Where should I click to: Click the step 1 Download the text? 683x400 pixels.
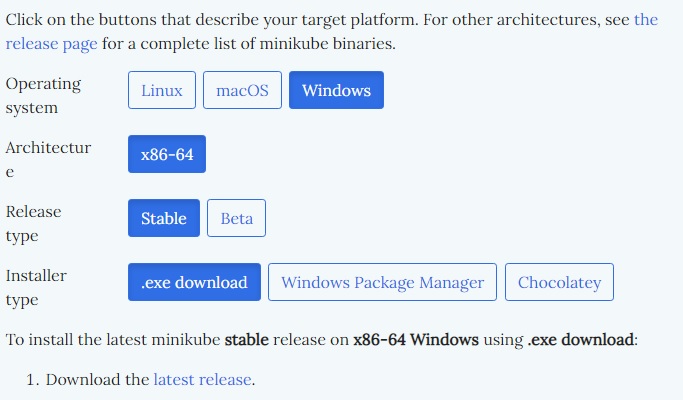tap(98, 380)
